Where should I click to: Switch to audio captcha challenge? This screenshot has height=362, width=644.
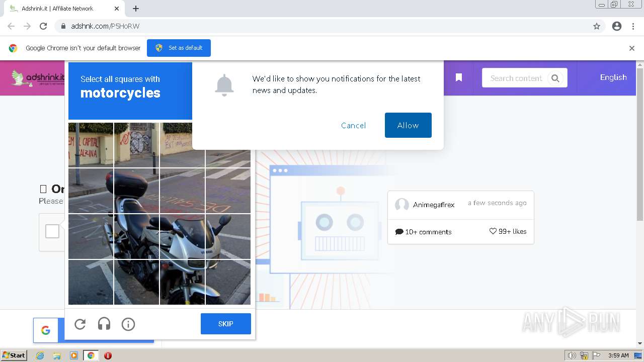104,324
